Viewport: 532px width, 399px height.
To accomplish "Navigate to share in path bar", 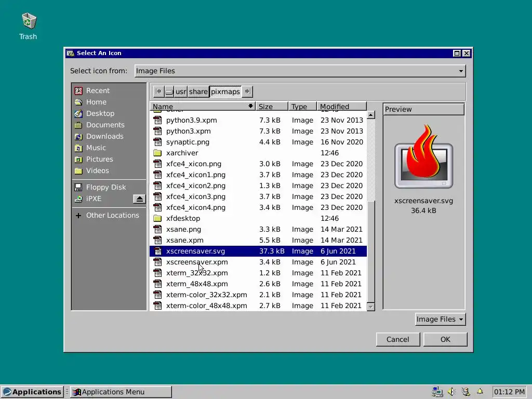I will pos(198,91).
